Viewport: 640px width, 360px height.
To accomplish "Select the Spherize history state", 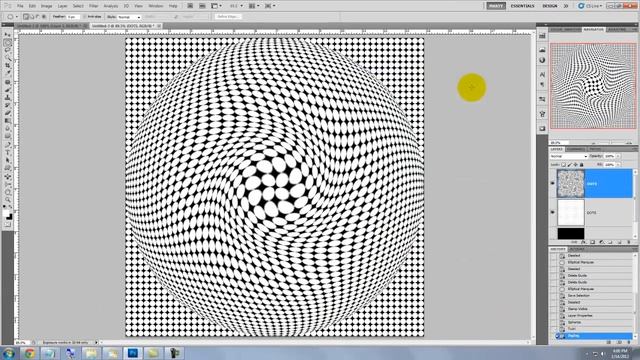I will (x=574, y=322).
